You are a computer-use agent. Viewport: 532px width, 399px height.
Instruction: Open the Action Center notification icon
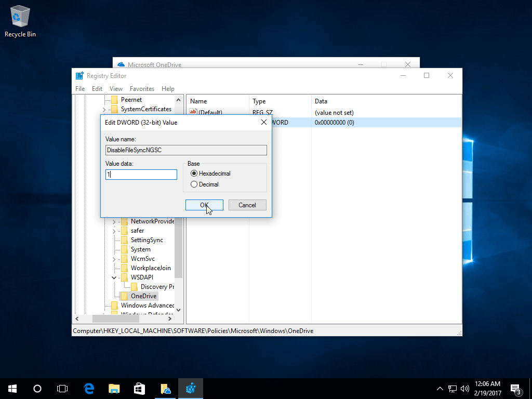pyautogui.click(x=515, y=389)
